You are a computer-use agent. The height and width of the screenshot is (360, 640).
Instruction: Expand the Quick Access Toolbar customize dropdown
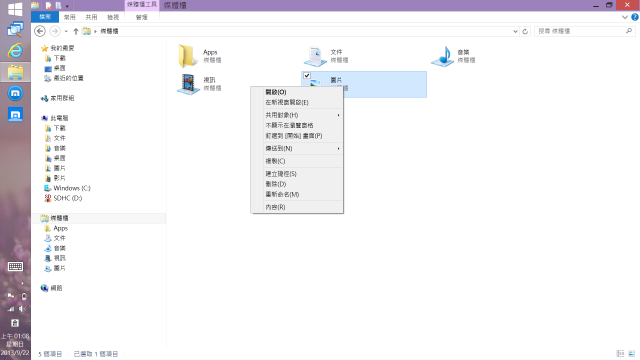click(x=67, y=6)
